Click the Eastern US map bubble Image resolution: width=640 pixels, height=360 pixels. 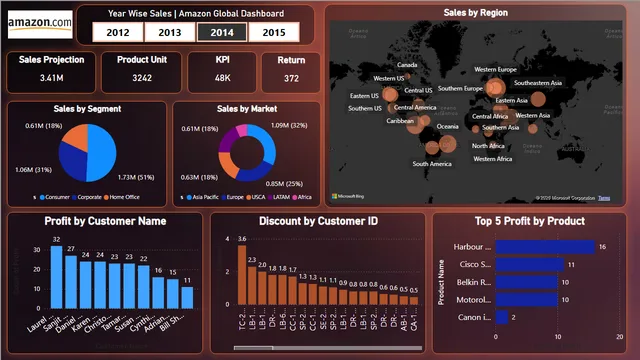390,95
